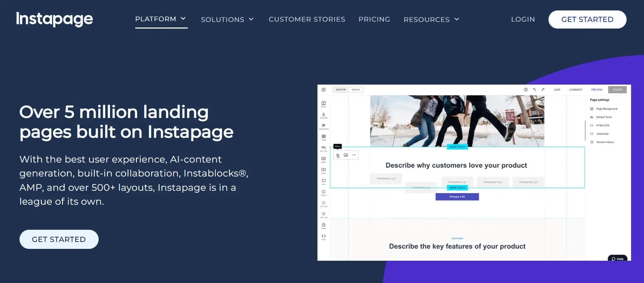Select the HTML embed tool in sidebar

coord(323,237)
